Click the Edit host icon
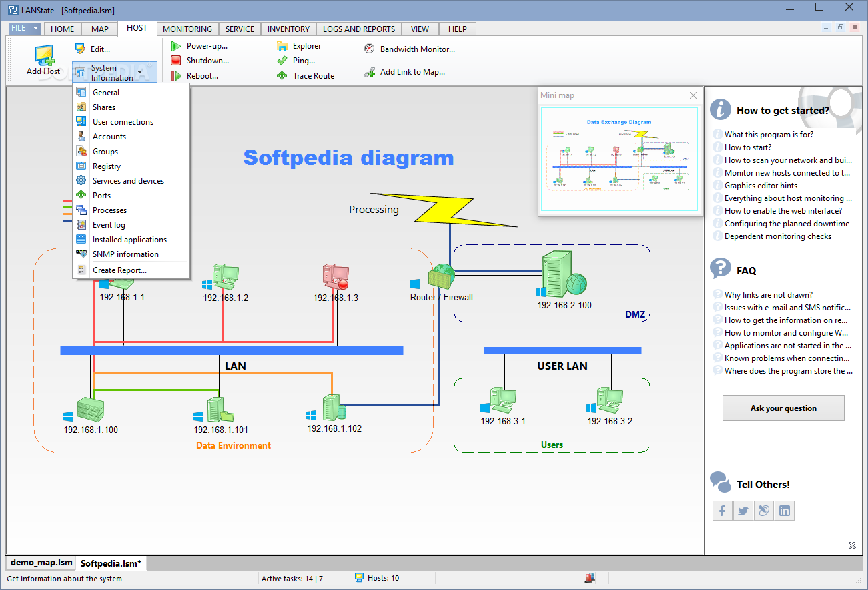This screenshot has width=868, height=590. (x=81, y=49)
